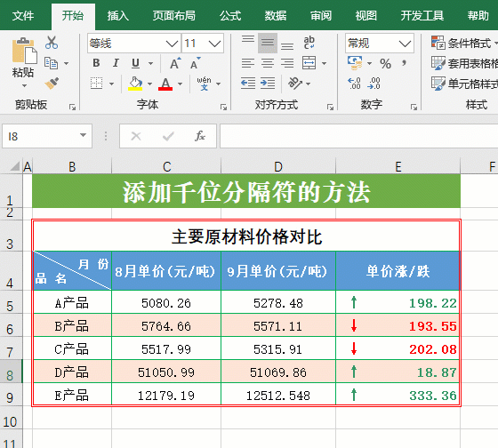498x448 pixels.
Task: Switch to the 页面布局 tab
Action: [173, 16]
